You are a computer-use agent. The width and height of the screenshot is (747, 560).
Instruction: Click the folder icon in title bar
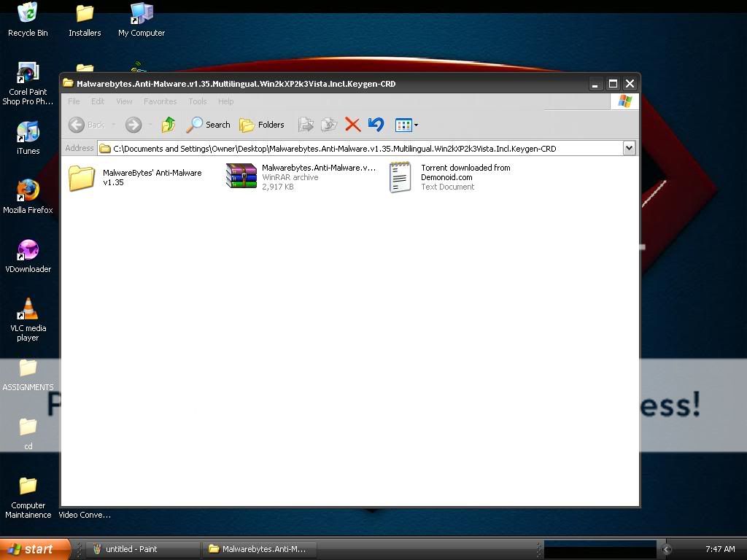[68, 83]
